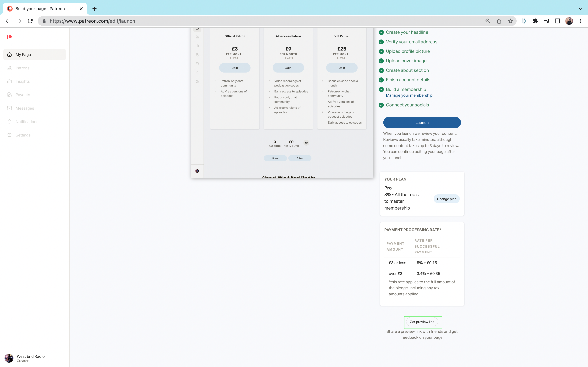Expand the tab search chevron

pyautogui.click(x=580, y=9)
